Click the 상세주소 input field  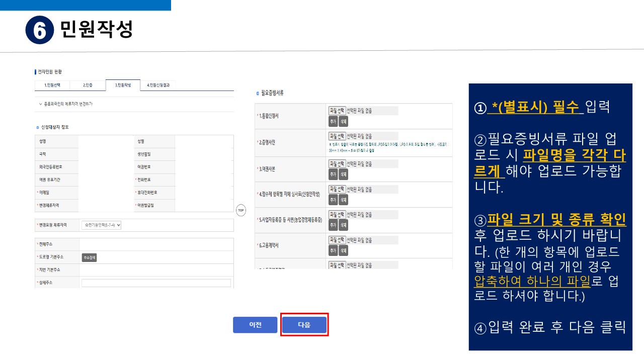click(156, 283)
